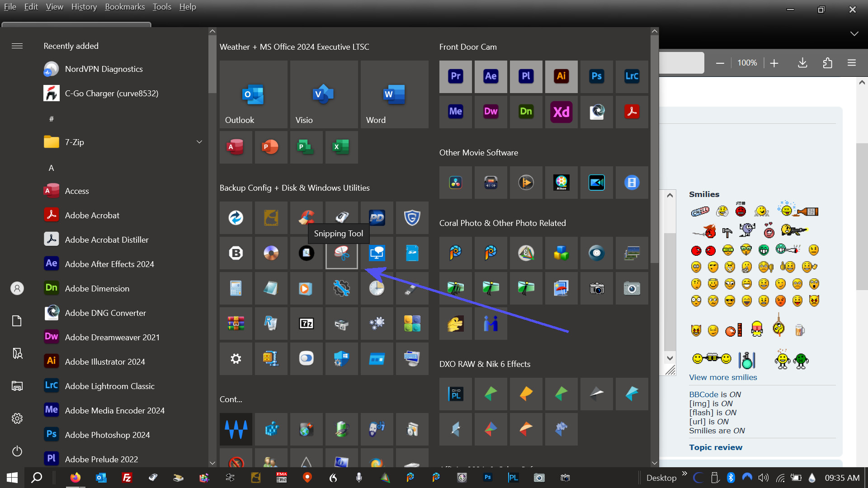Open the tab list dropdown chevron

click(854, 34)
